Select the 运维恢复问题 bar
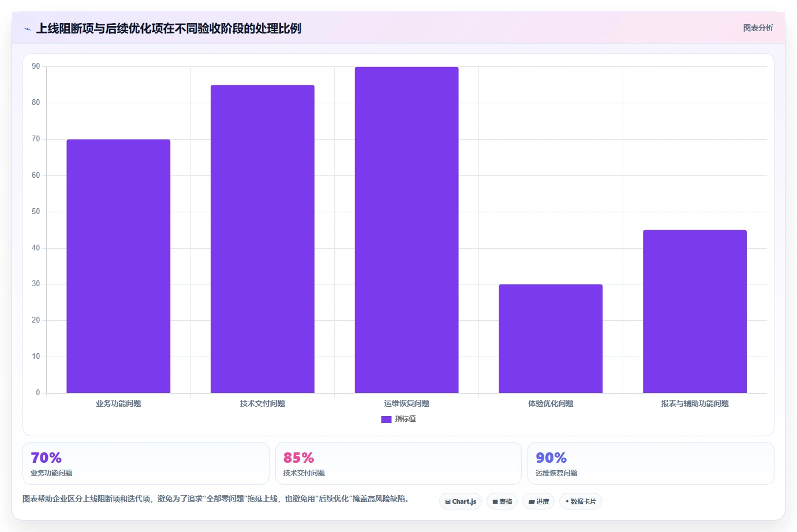 click(x=407, y=230)
